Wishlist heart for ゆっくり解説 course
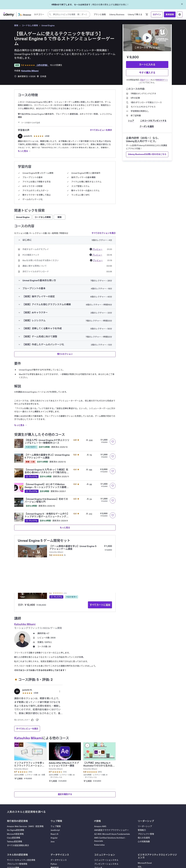Viewport: 186px width, 868px height. pos(113,471)
